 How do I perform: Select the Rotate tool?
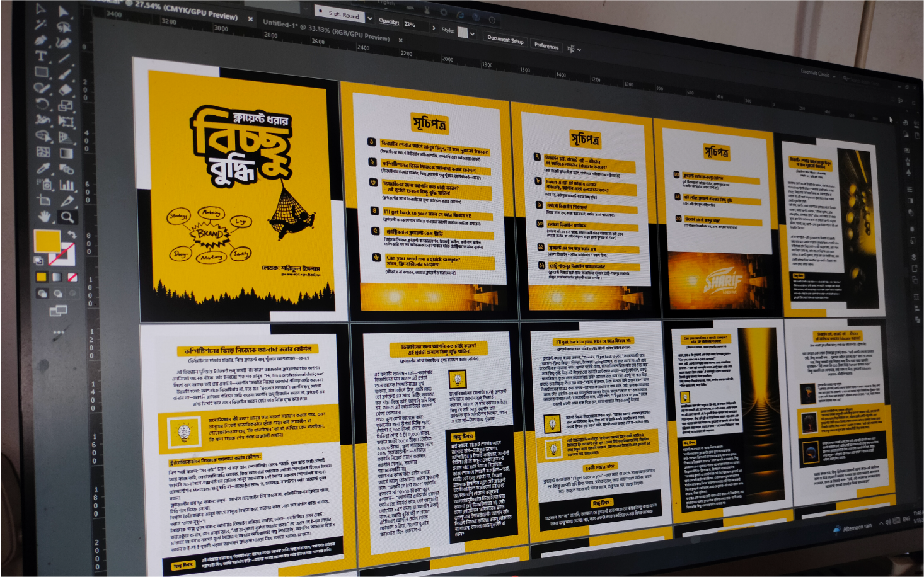pos(42,103)
